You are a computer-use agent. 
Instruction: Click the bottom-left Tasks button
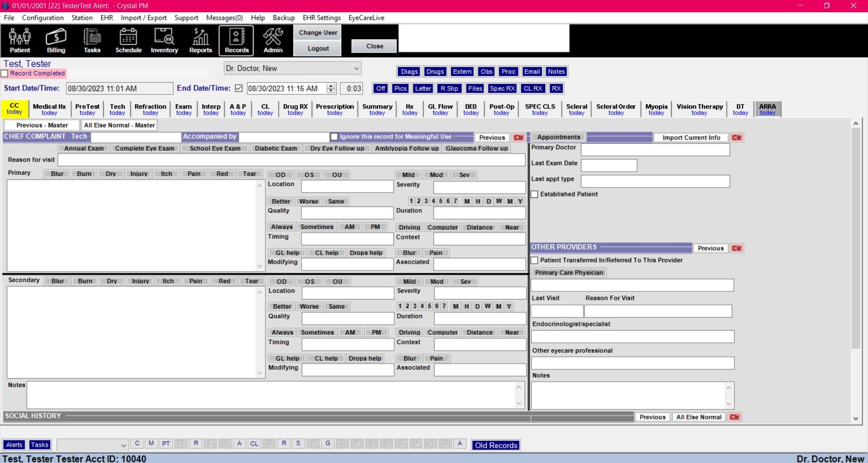tap(39, 444)
